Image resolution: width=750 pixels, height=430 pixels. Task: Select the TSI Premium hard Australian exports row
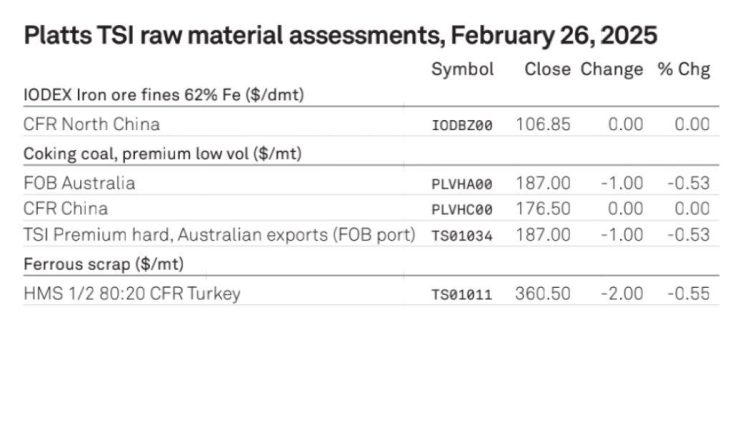[371, 235]
